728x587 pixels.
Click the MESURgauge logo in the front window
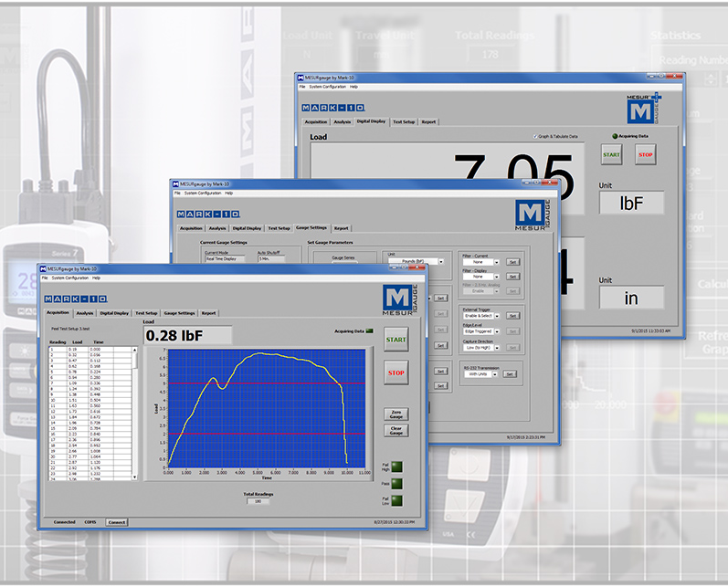coord(400,299)
